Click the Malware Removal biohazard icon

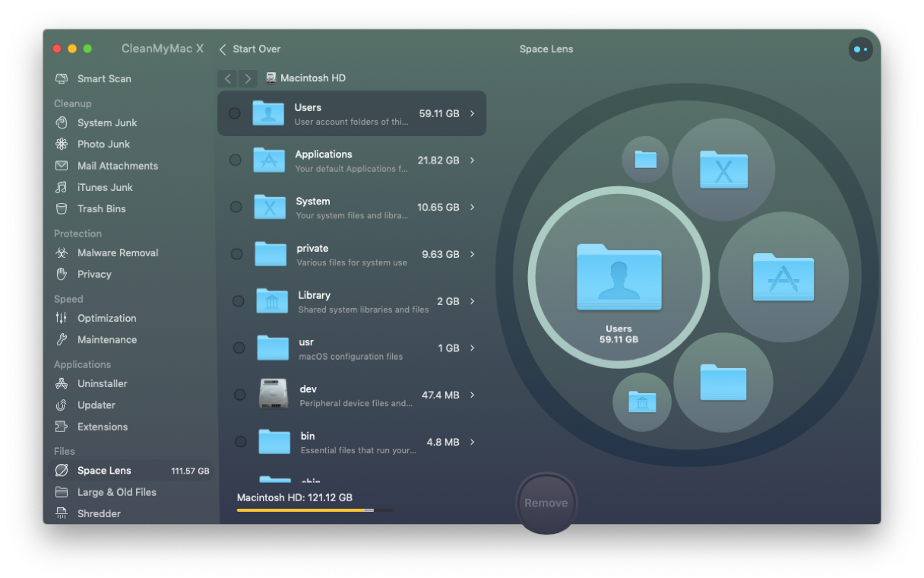62,253
